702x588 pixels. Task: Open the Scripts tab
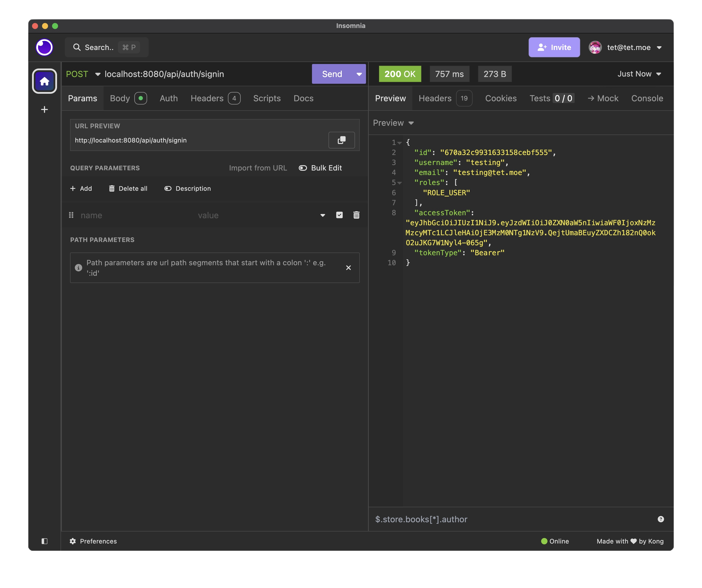(x=266, y=98)
